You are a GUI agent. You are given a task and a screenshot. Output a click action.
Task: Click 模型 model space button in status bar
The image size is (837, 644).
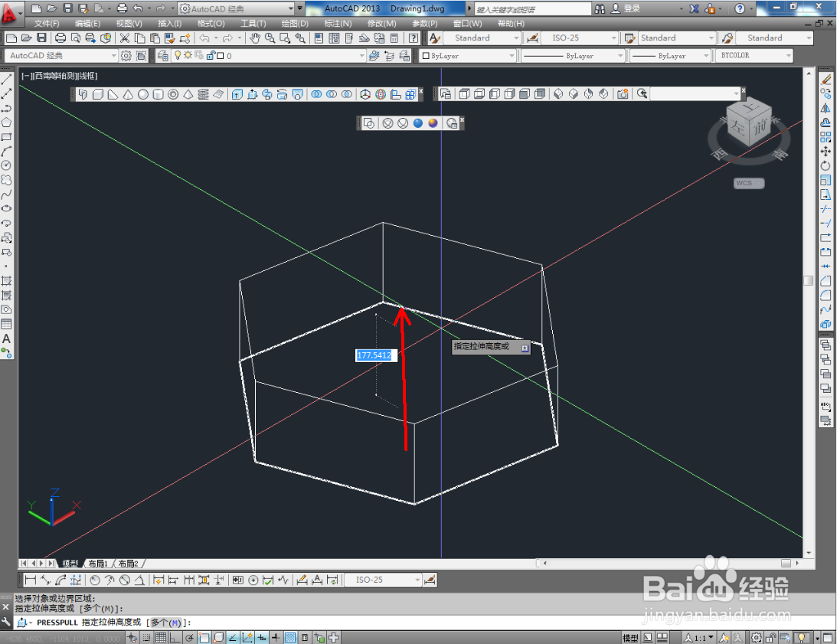pos(630,638)
